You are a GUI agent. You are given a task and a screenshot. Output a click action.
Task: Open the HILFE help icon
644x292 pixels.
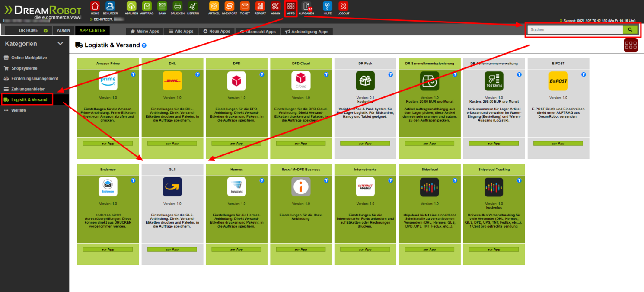pos(327,6)
